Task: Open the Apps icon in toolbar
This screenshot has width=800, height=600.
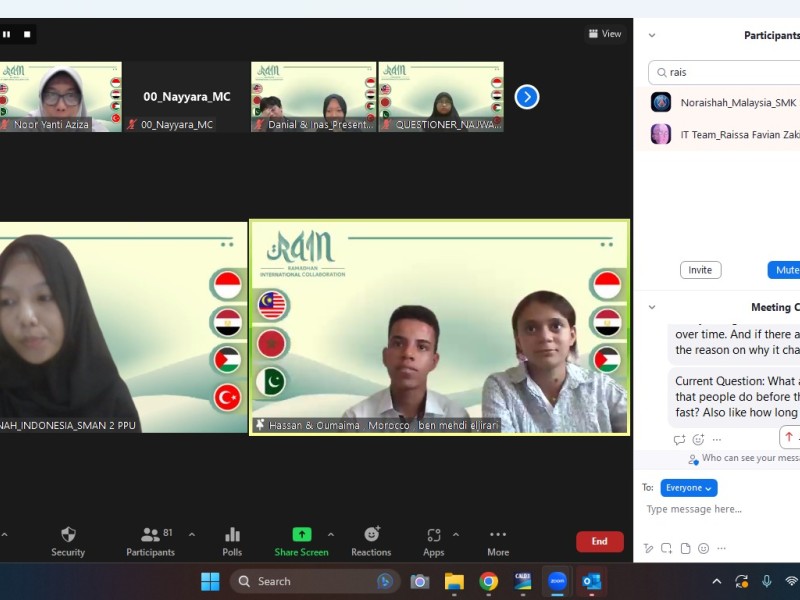Action: pos(433,541)
